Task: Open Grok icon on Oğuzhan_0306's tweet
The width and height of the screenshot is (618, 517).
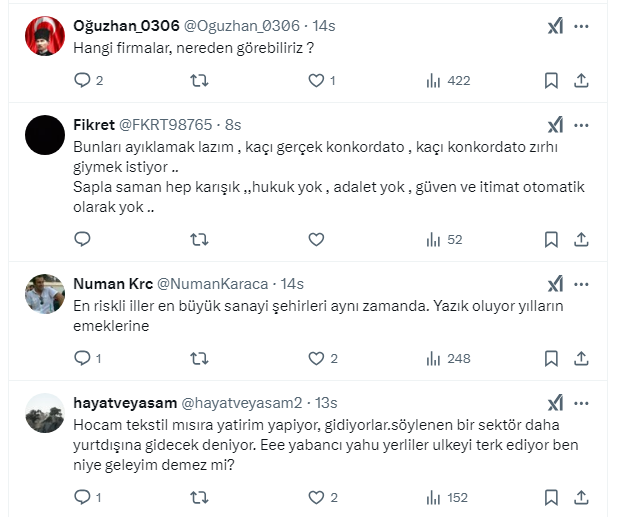Action: click(x=556, y=27)
